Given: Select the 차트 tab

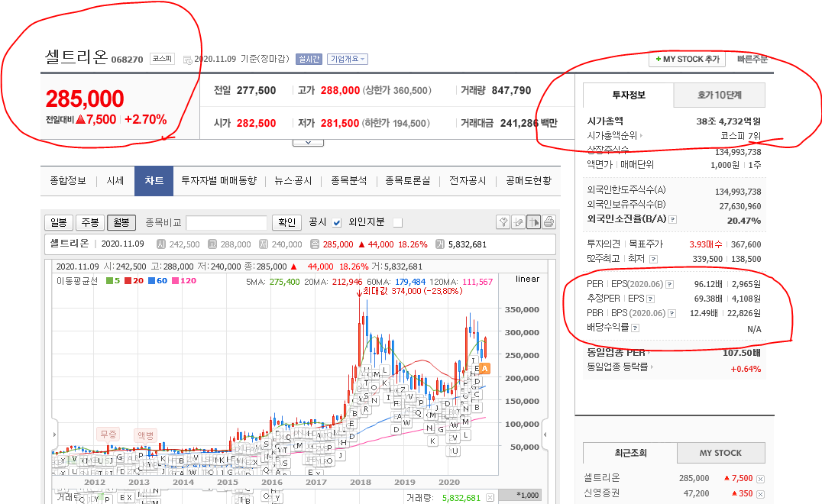Looking at the screenshot, I should (x=154, y=181).
